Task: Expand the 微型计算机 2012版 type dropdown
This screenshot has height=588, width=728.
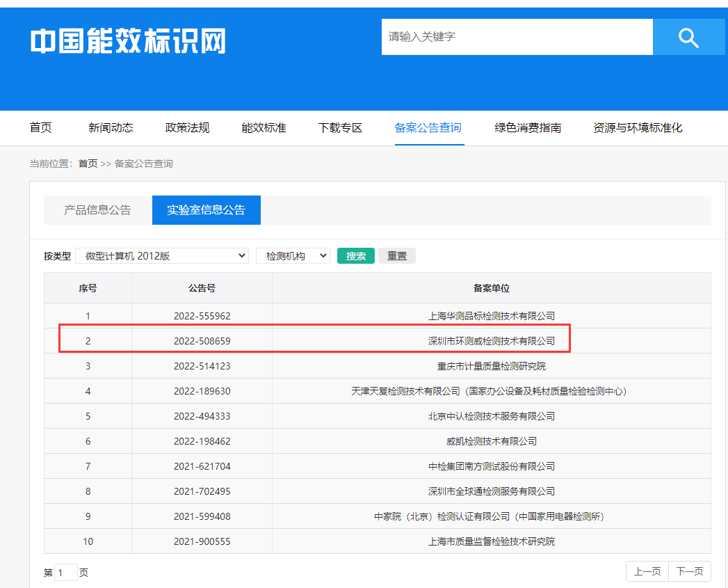Action: point(162,256)
